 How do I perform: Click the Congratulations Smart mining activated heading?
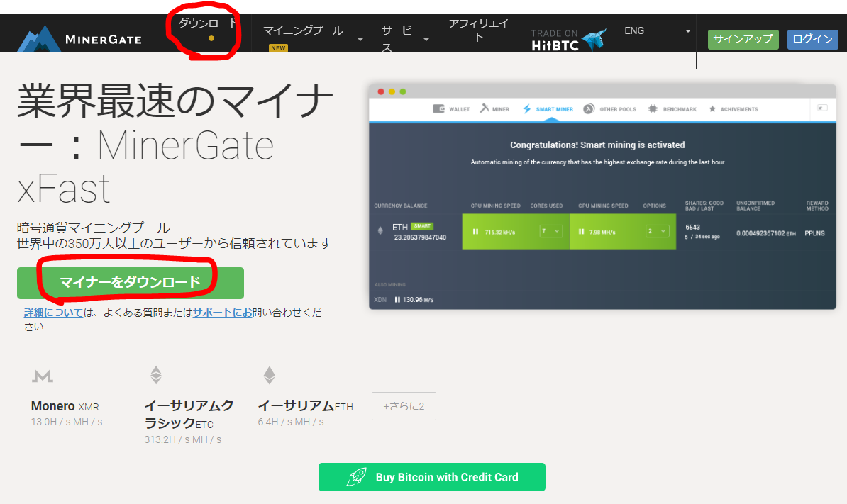pos(597,145)
